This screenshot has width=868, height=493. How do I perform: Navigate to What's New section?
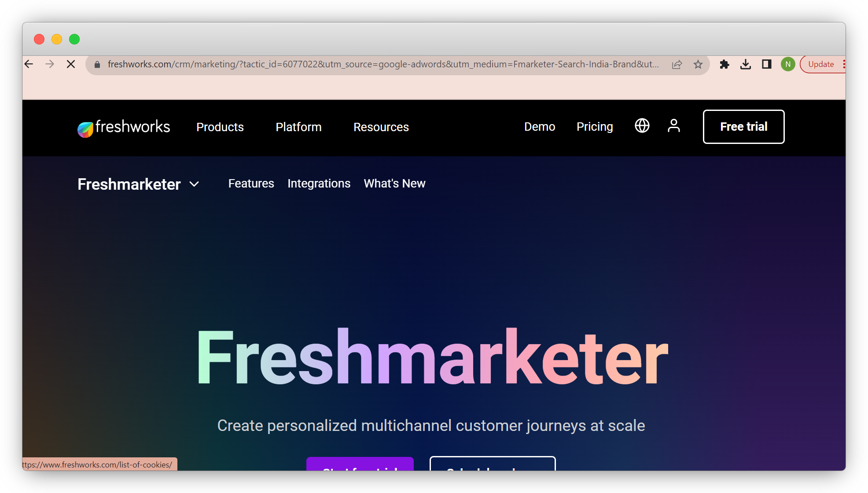point(394,184)
